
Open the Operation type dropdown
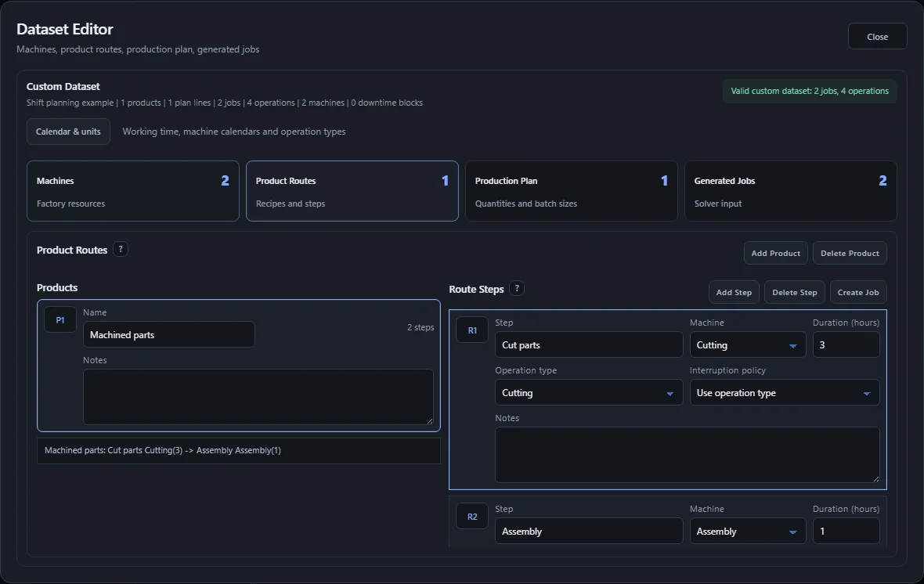[x=589, y=392]
